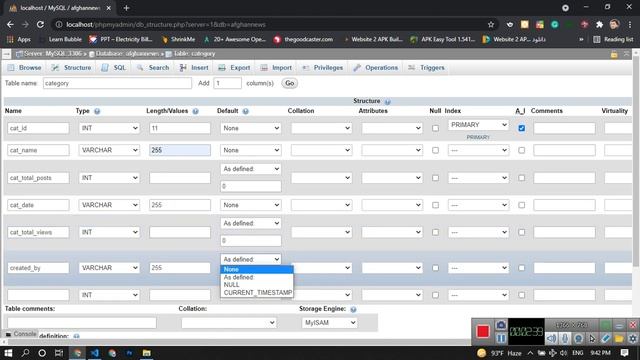Toggle Null checkbox for created_by
The width and height of the screenshot is (640, 360).
click(x=436, y=268)
